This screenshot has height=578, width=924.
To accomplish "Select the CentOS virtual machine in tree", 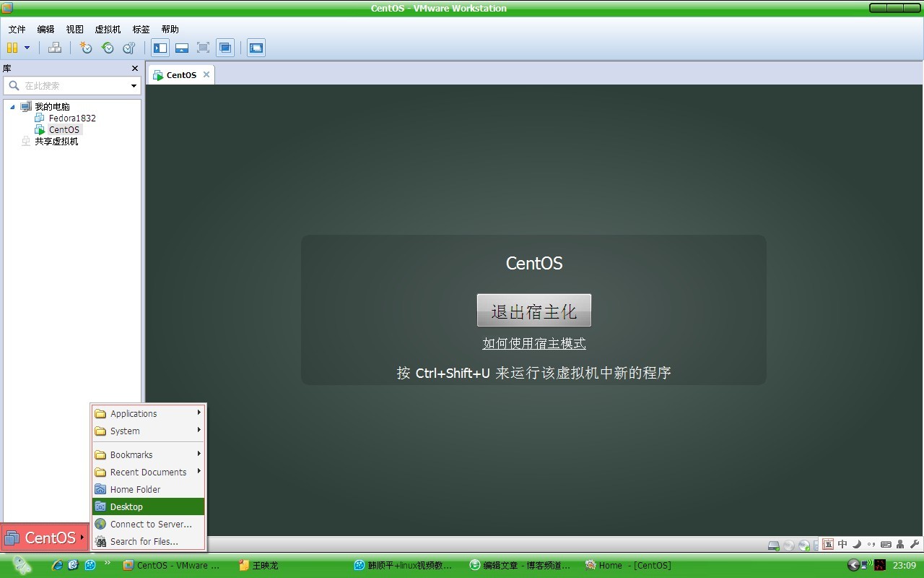I will tap(64, 129).
